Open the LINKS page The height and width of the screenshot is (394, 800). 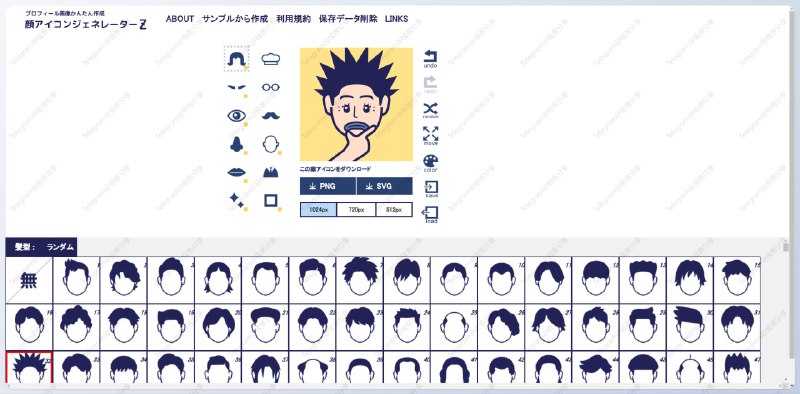coord(396,19)
